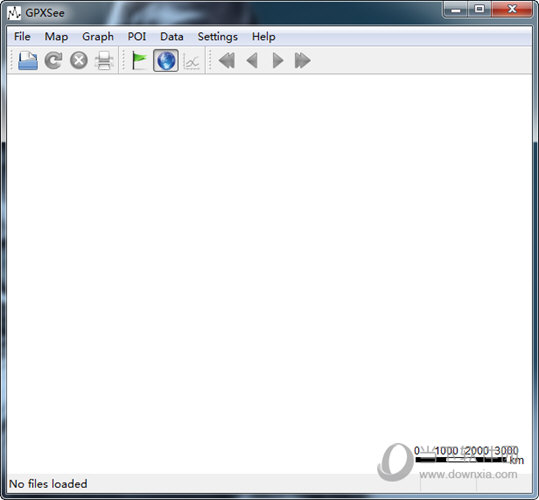
Task: Open the Map menu
Action: [x=56, y=36]
